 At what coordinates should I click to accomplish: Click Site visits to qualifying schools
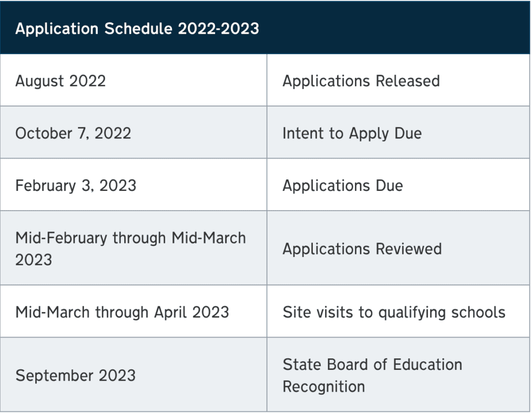click(394, 312)
